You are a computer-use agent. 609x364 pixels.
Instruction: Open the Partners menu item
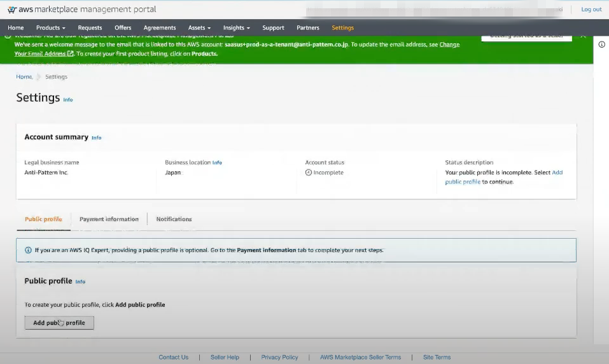pos(307,28)
